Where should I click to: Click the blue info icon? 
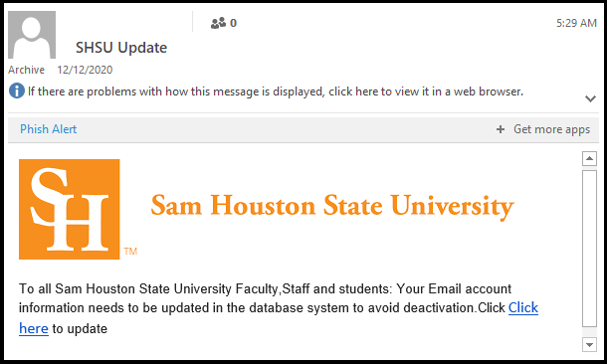click(17, 91)
